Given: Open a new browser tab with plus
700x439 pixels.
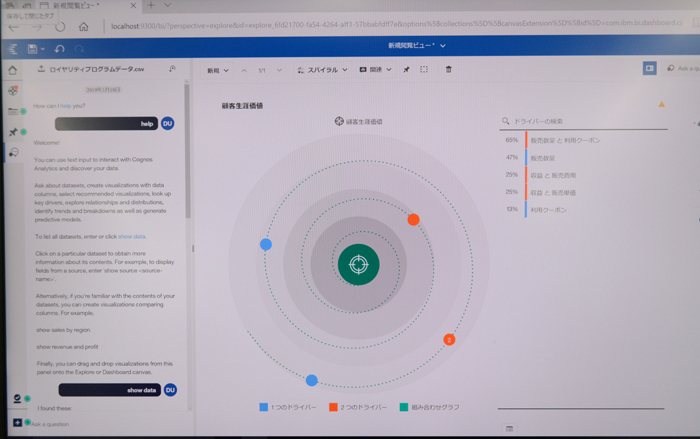Looking at the screenshot, I should 151,5.
